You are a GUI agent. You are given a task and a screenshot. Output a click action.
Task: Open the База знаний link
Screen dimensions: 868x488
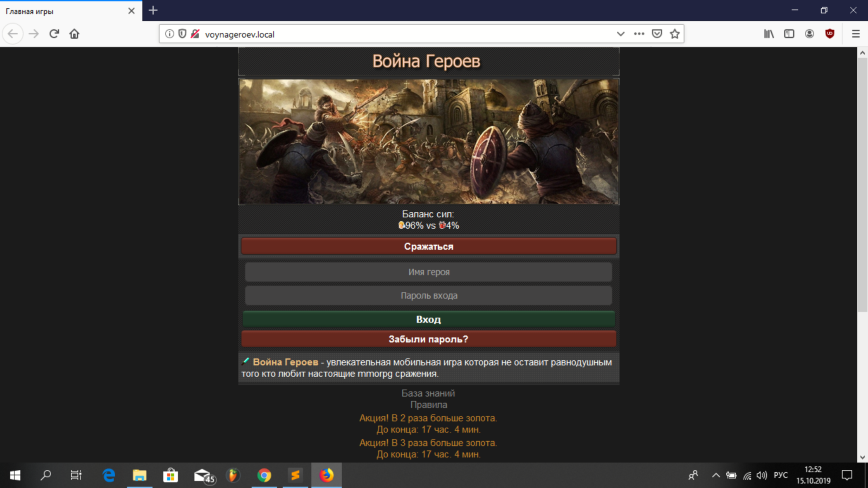(428, 393)
